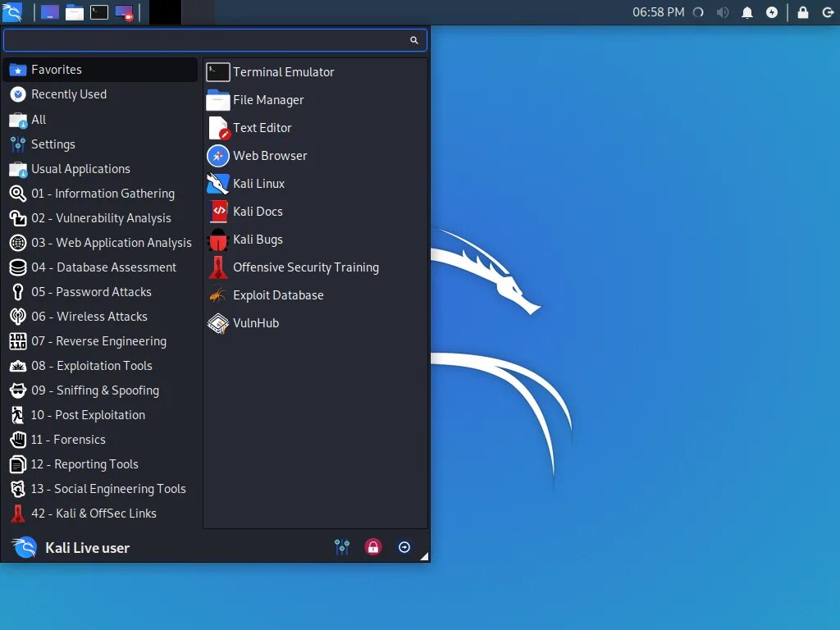Screen dimensions: 840x630
Task: Open 04 - Database Assessment category
Action: pyautogui.click(x=100, y=267)
